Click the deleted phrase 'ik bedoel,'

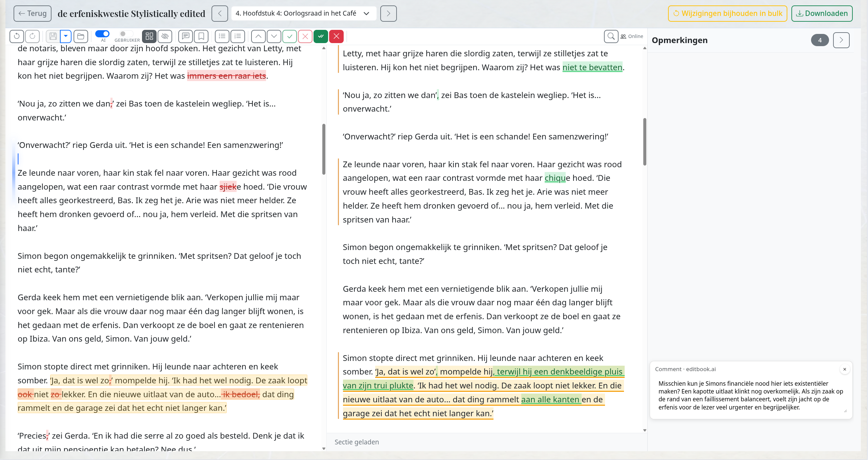click(241, 394)
